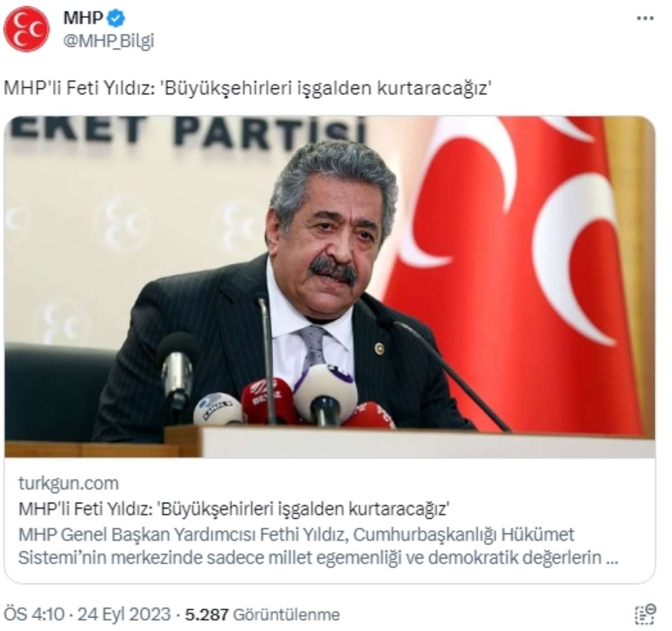Open the three-dot more options menu
Image resolution: width=672 pixels, height=631 pixels.
tap(645, 18)
